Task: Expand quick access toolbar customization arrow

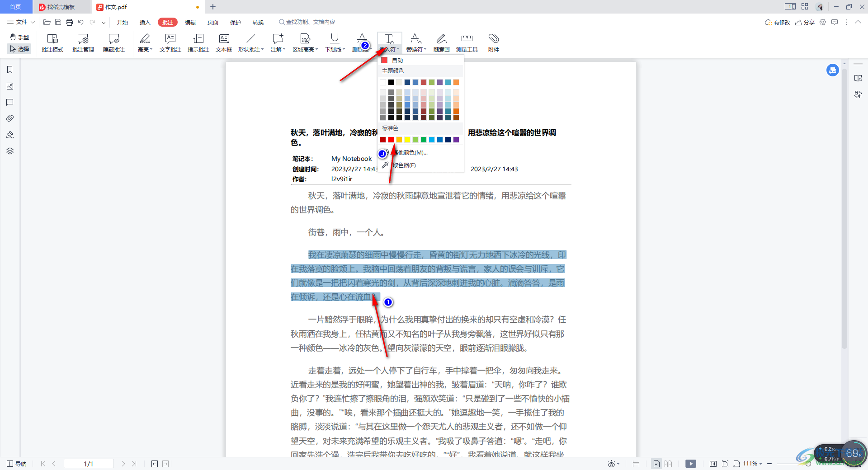Action: 104,22
